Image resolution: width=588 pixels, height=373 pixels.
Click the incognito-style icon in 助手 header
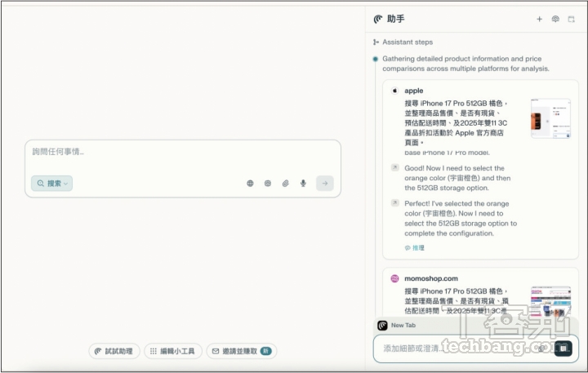555,19
